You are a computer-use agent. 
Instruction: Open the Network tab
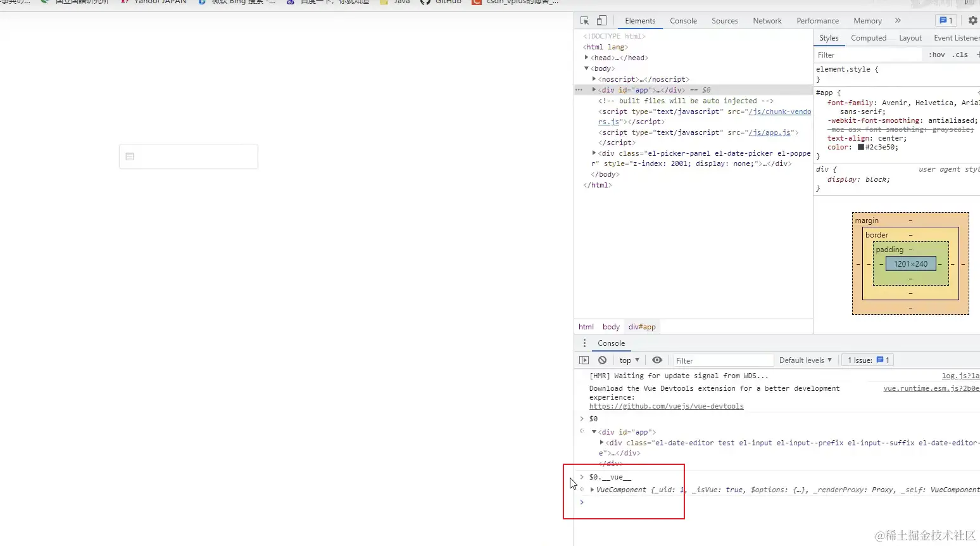[x=767, y=20]
